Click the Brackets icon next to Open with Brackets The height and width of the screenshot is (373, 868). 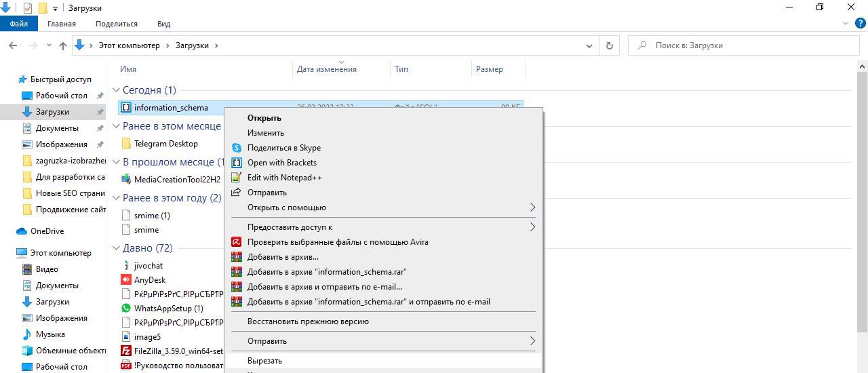click(x=236, y=163)
